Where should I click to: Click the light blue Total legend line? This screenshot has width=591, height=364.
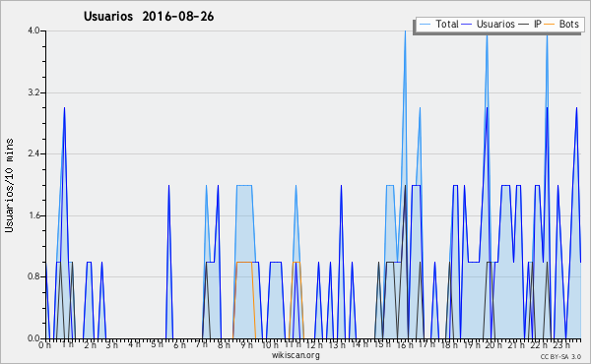point(425,25)
